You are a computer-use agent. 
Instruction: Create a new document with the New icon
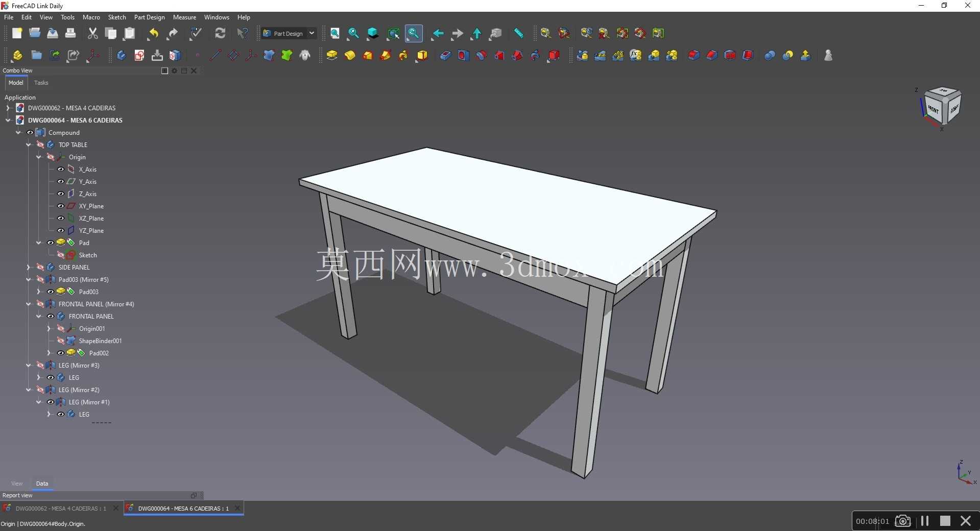[17, 34]
